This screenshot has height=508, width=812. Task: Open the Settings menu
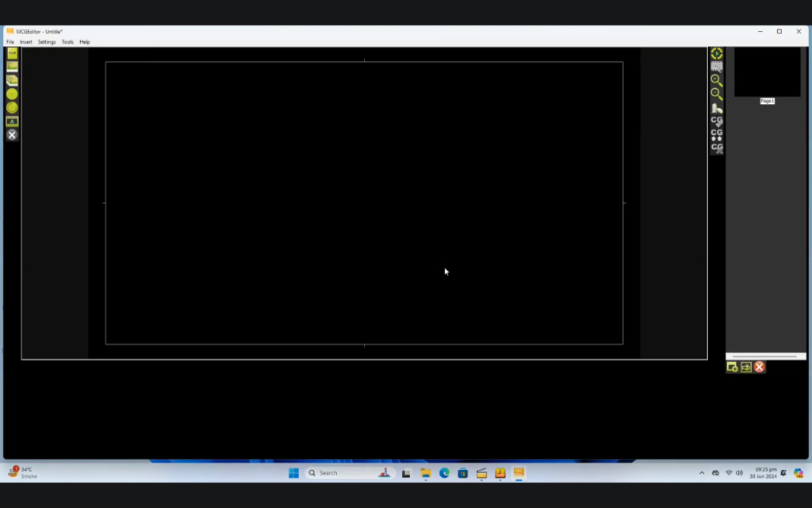(x=47, y=42)
